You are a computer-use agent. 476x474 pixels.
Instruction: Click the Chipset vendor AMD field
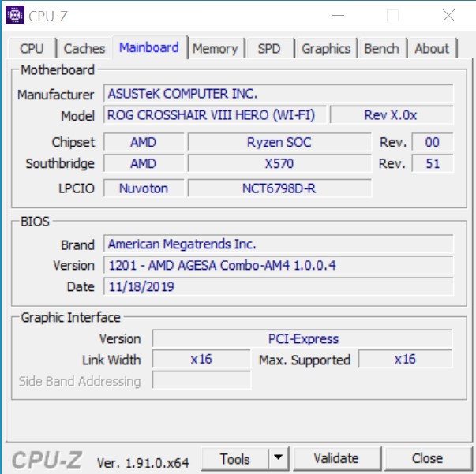coord(144,142)
